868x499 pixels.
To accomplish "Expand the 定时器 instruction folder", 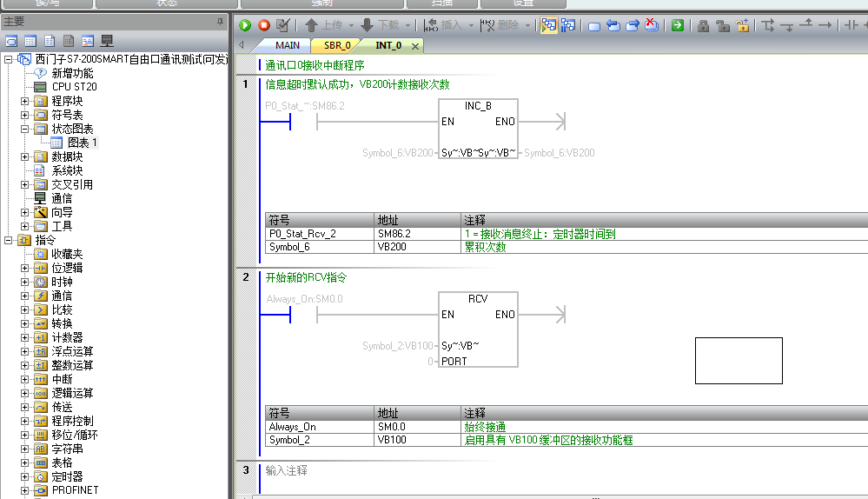I will [x=25, y=476].
